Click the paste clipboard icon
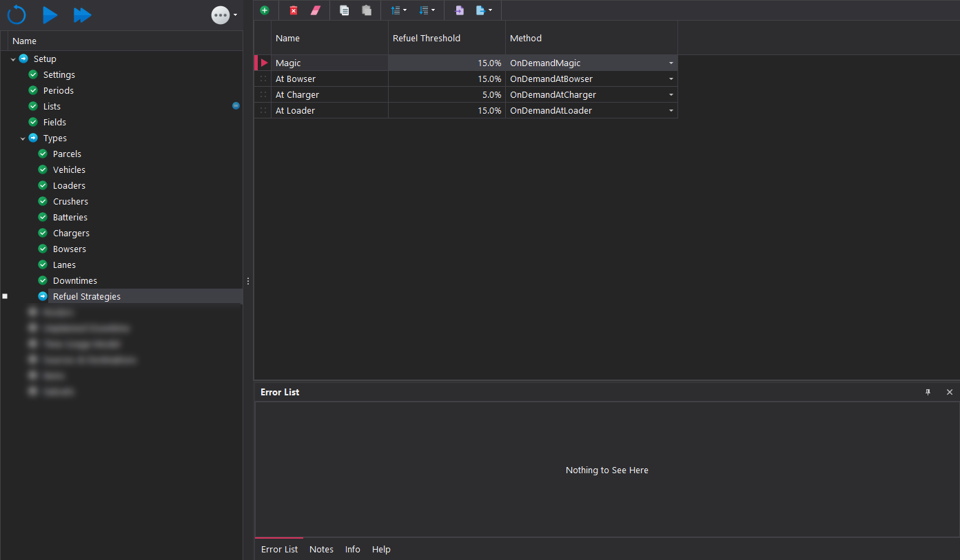Image resolution: width=960 pixels, height=560 pixels. pos(367,10)
